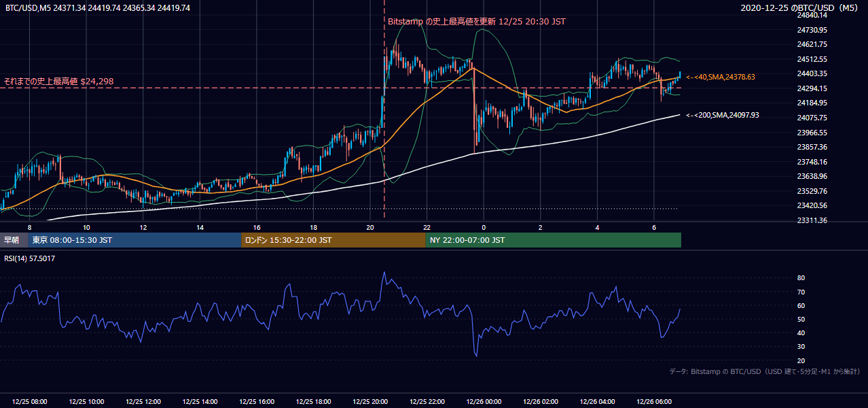Select the 200 SMA value label 24097.93

pyautogui.click(x=723, y=115)
